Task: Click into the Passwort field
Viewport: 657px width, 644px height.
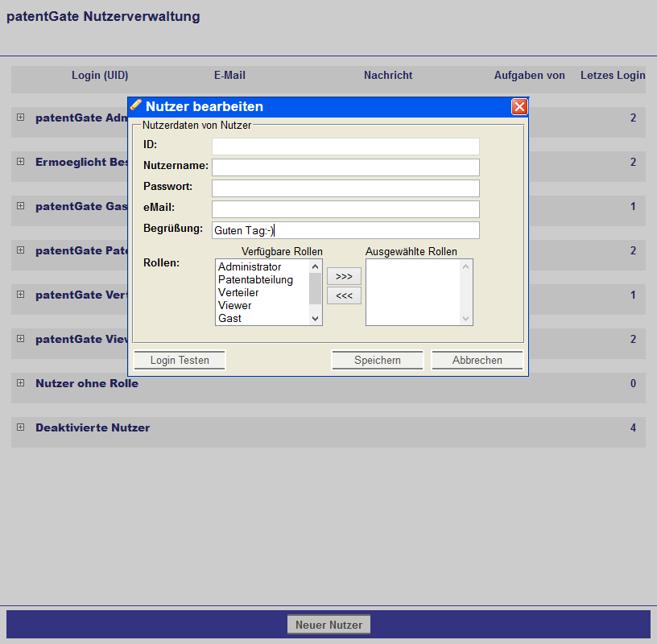Action: tap(345, 188)
